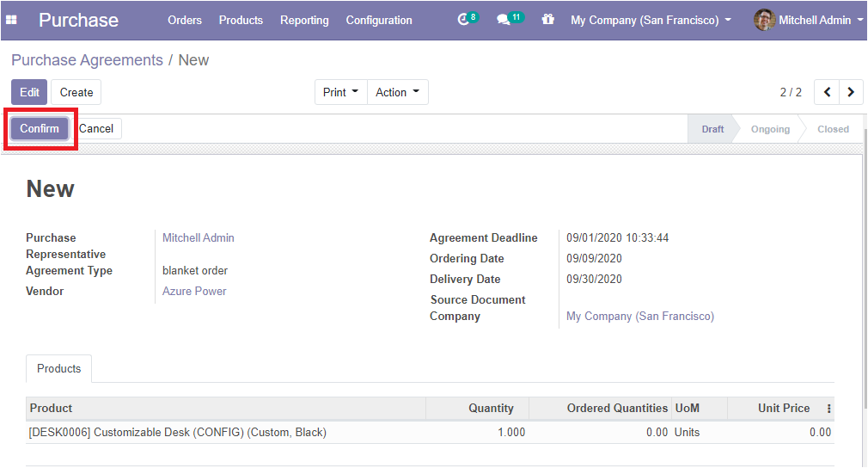This screenshot has height=468, width=868.
Task: Open the apps grid menu icon
Action: click(11, 20)
